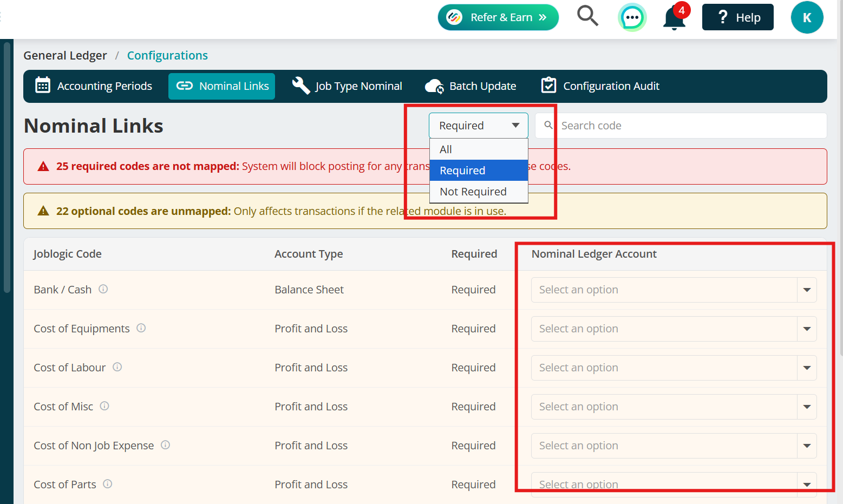
Task: Select the Nominal Links tab
Action: [222, 86]
